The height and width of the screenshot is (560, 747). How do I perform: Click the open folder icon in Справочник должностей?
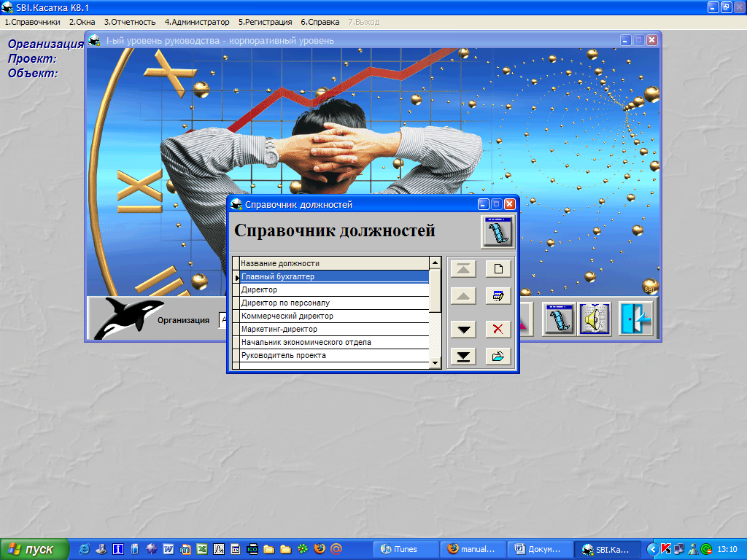[498, 356]
